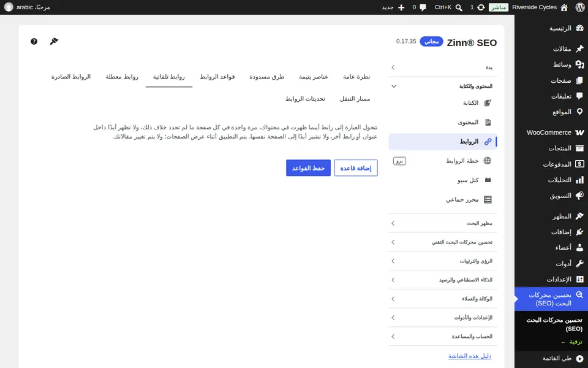
Task: Switch to روابط معطلة tab
Action: coord(122,77)
